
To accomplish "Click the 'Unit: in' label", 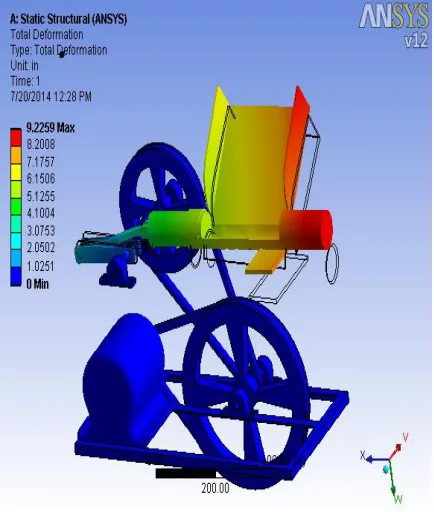I will click(x=24, y=66).
